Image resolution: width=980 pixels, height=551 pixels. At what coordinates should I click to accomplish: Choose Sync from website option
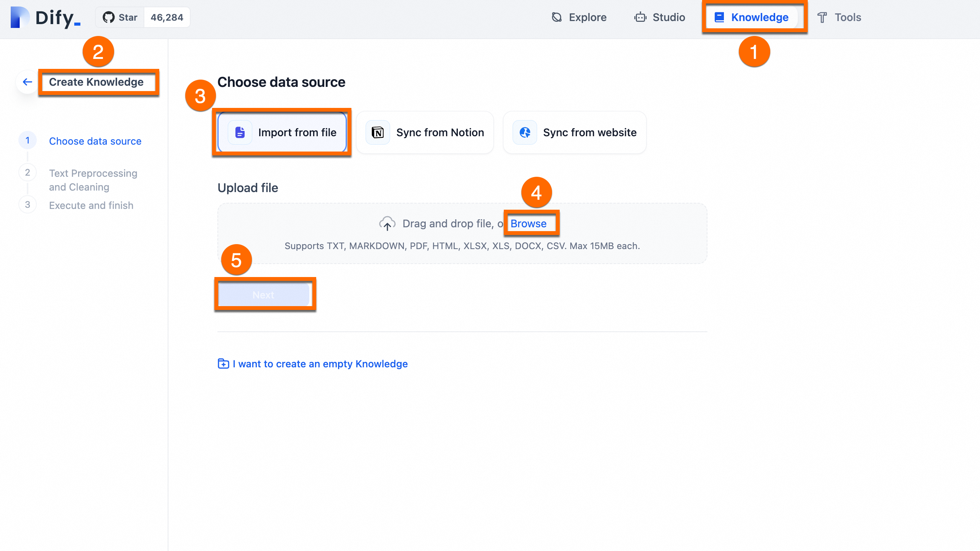(x=575, y=132)
